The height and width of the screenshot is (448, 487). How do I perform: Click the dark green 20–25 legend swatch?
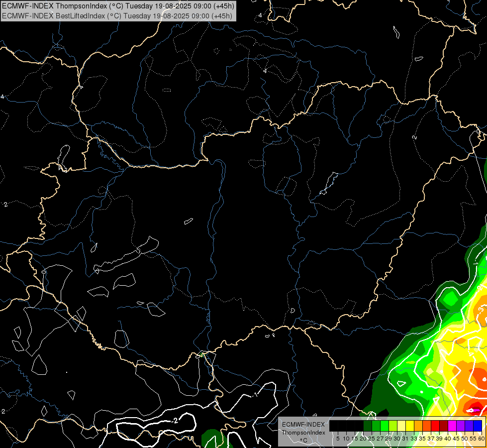pyautogui.click(x=368, y=426)
